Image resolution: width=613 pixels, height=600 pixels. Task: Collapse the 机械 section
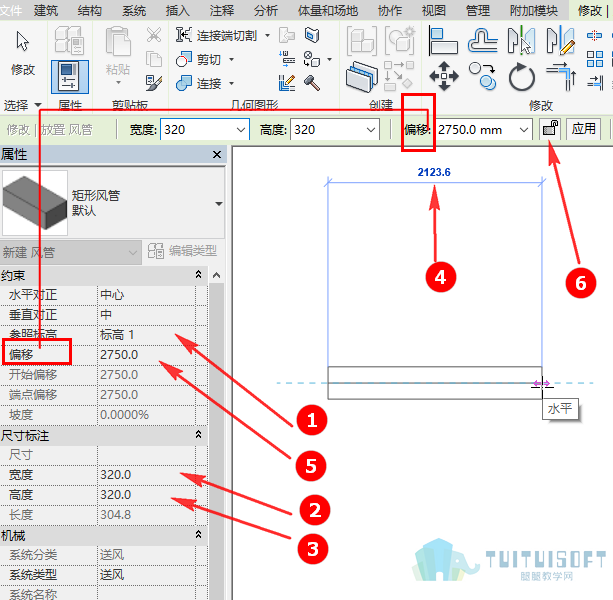199,535
